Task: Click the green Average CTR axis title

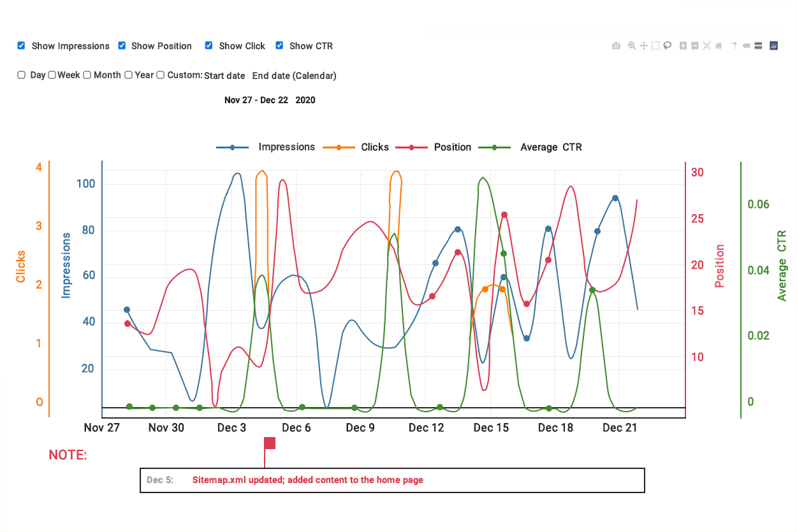Action: (x=782, y=266)
